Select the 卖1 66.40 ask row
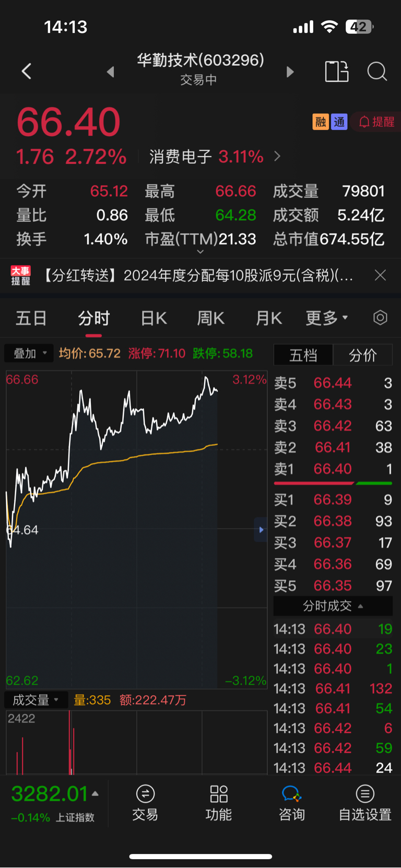 pyautogui.click(x=333, y=469)
